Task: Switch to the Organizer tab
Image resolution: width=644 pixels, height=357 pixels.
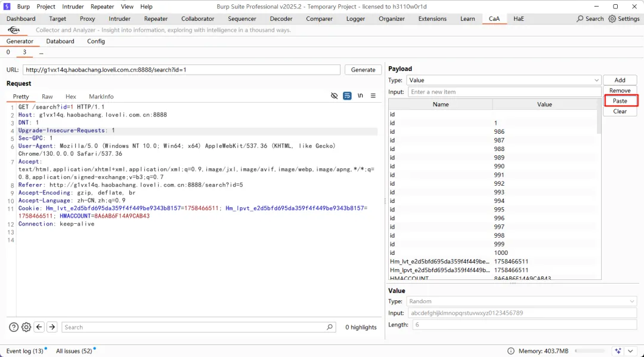Action: point(392,19)
